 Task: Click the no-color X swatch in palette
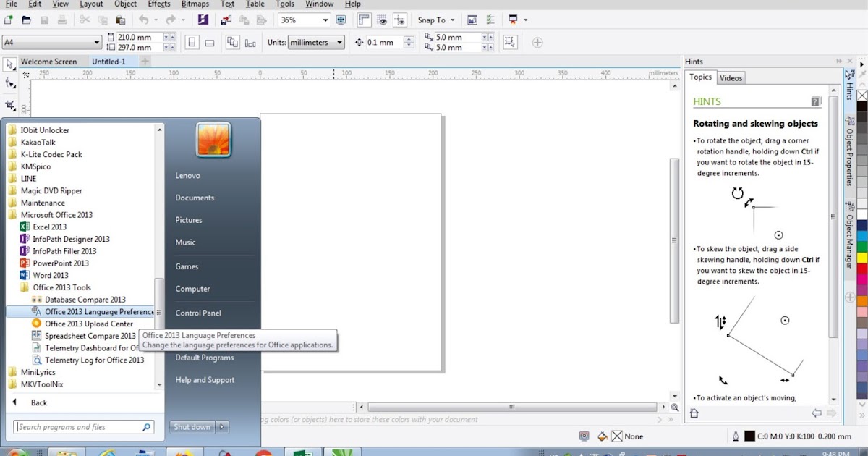[862, 95]
